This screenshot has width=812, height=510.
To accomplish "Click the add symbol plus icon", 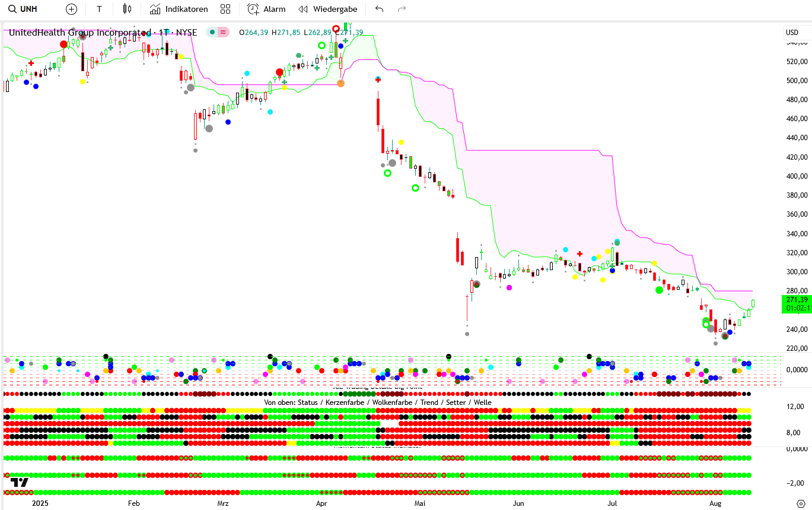I will [x=71, y=9].
